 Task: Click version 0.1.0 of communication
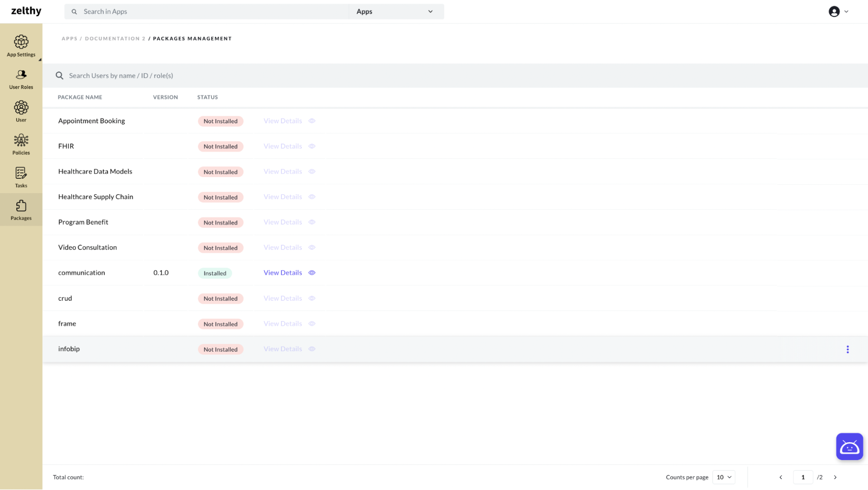[x=161, y=273]
